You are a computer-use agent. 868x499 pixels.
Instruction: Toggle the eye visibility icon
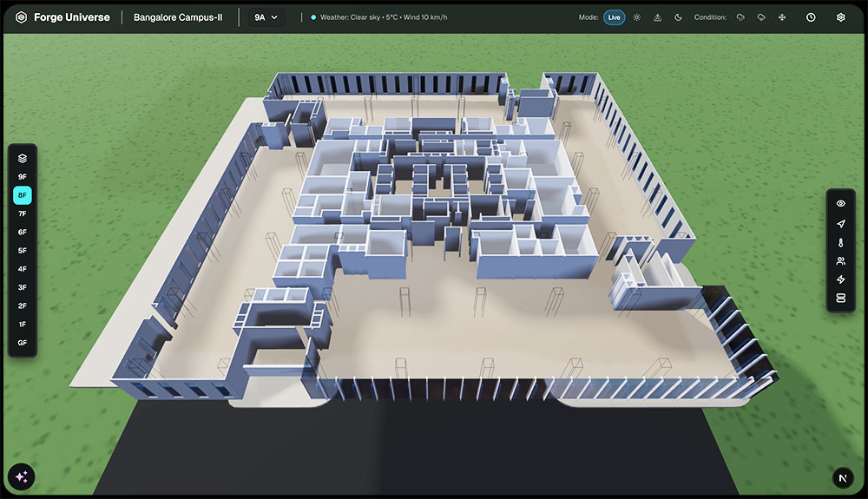click(x=840, y=204)
